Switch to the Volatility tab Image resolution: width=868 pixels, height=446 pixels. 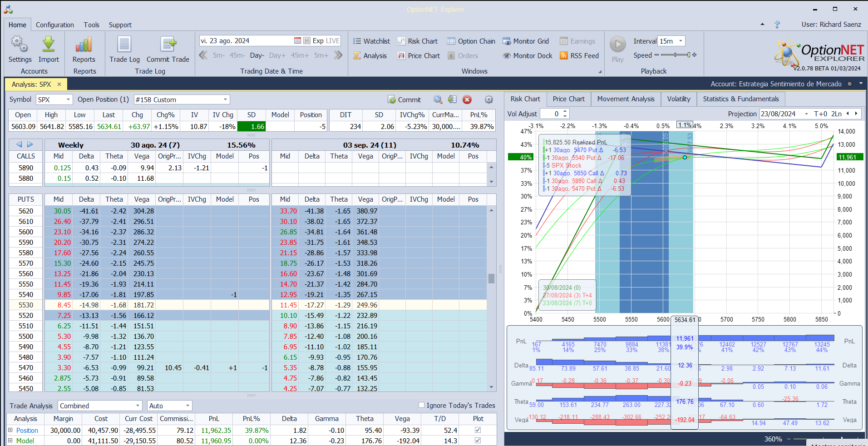pyautogui.click(x=679, y=99)
